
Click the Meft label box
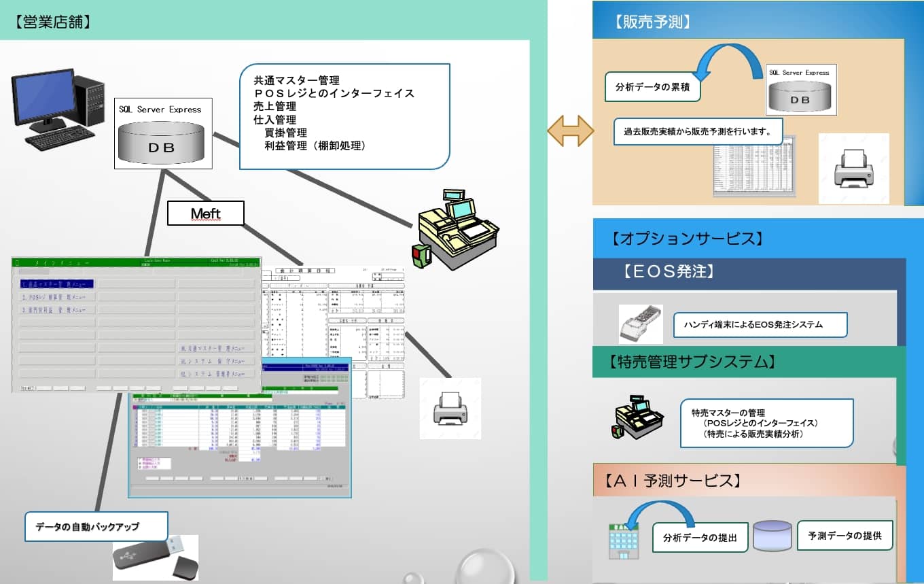click(x=205, y=214)
